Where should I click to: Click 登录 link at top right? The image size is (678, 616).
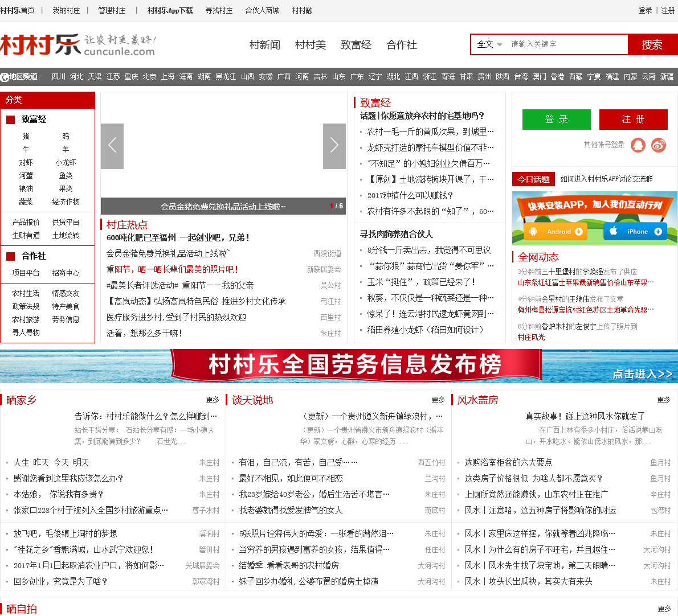[x=645, y=10]
